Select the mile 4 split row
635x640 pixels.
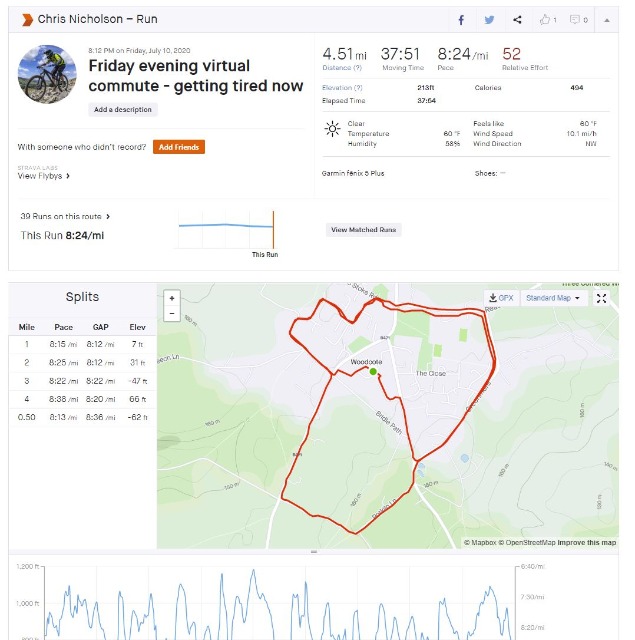[x=82, y=399]
